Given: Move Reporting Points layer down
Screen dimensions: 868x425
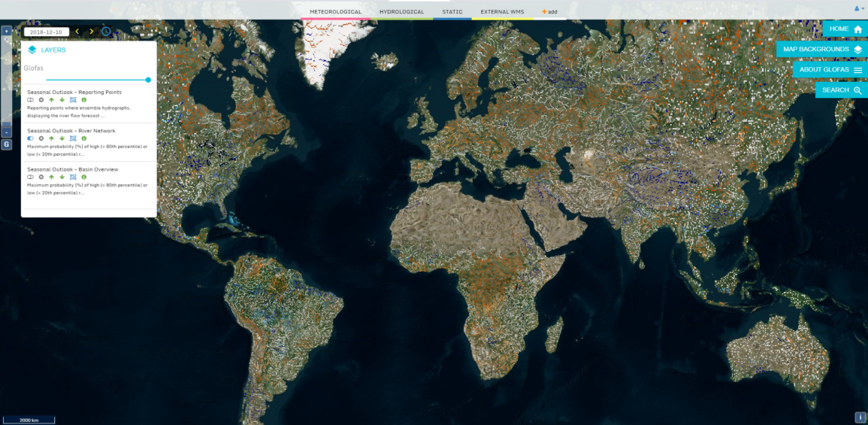Looking at the screenshot, I should 62,100.
